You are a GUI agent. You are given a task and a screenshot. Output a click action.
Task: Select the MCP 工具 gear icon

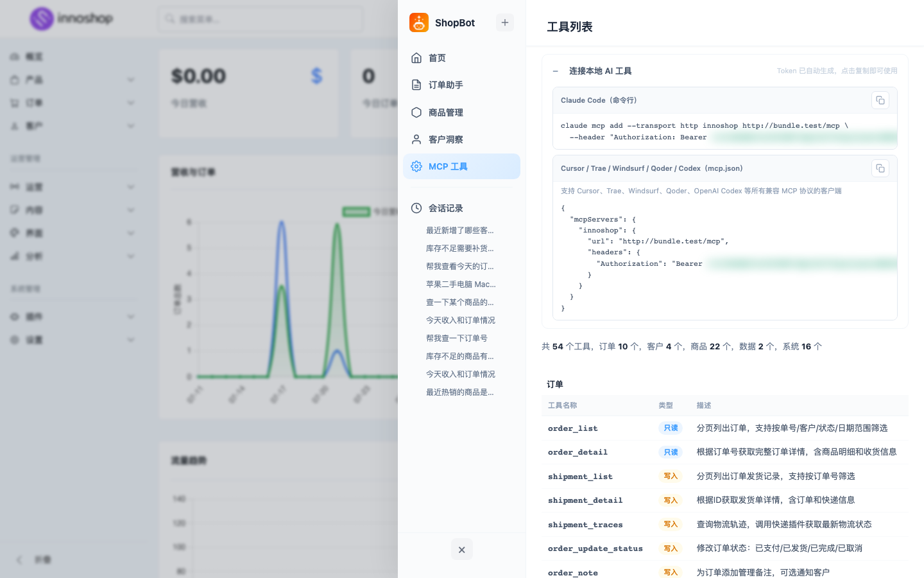[416, 166]
